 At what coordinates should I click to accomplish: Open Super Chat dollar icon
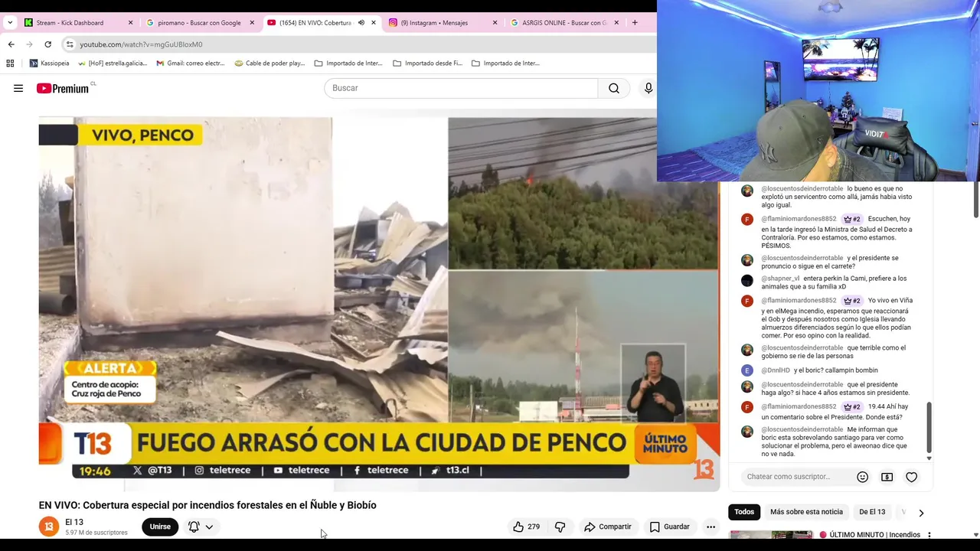[887, 477]
